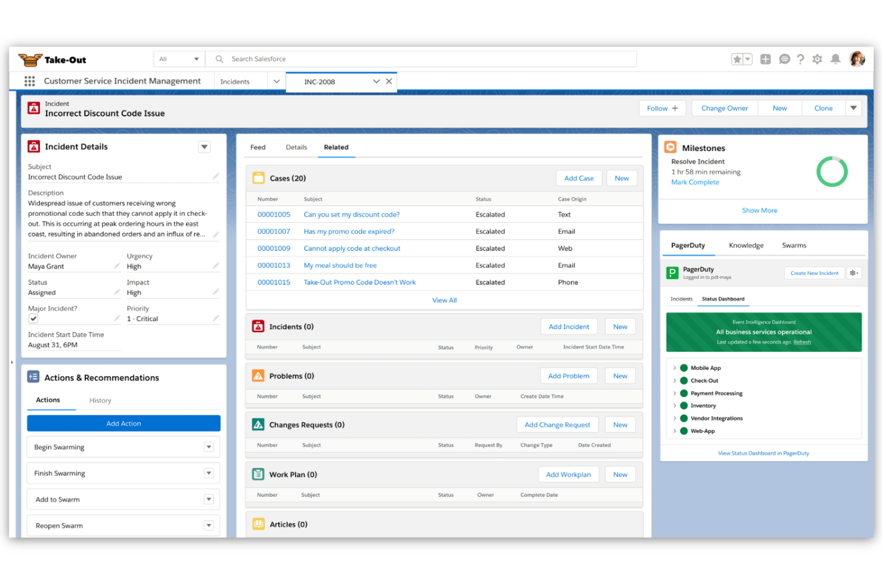Screen dimensions: 882x588
Task: Click the Clone button
Action: pos(824,108)
